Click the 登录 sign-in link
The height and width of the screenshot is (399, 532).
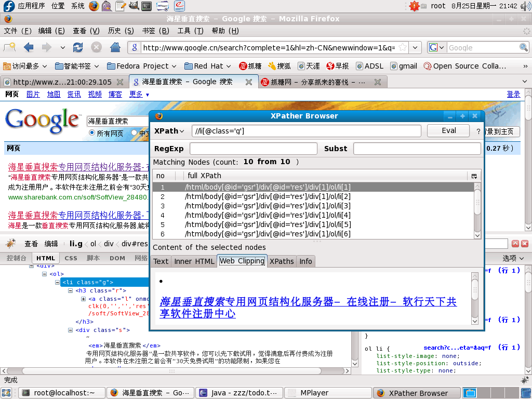tap(513, 95)
